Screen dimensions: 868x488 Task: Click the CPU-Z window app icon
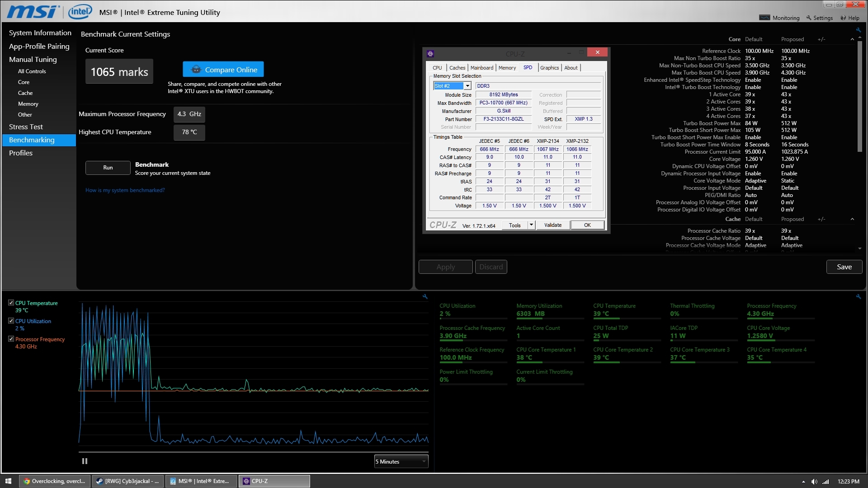[x=430, y=54]
